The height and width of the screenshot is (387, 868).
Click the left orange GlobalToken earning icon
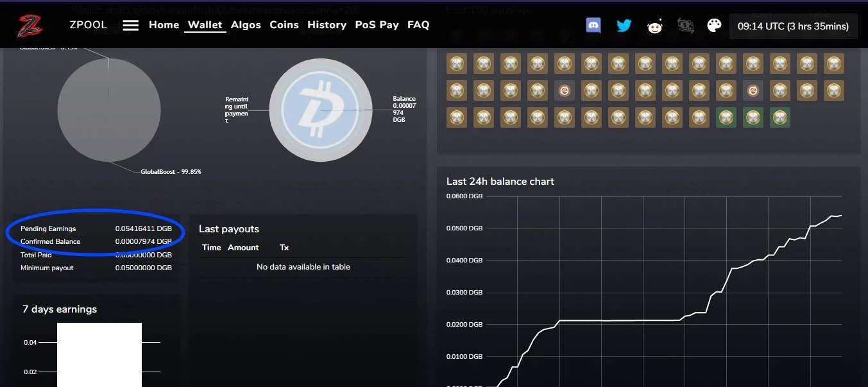[564, 90]
